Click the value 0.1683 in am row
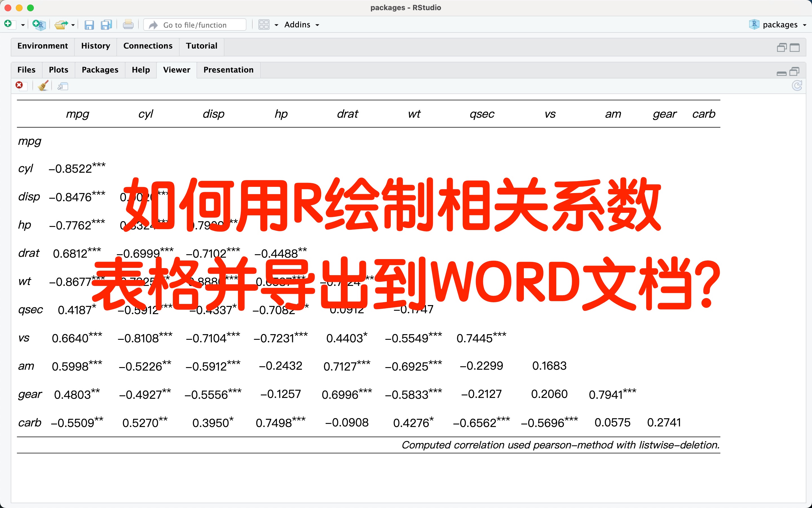This screenshot has width=812, height=508. pyautogui.click(x=549, y=365)
